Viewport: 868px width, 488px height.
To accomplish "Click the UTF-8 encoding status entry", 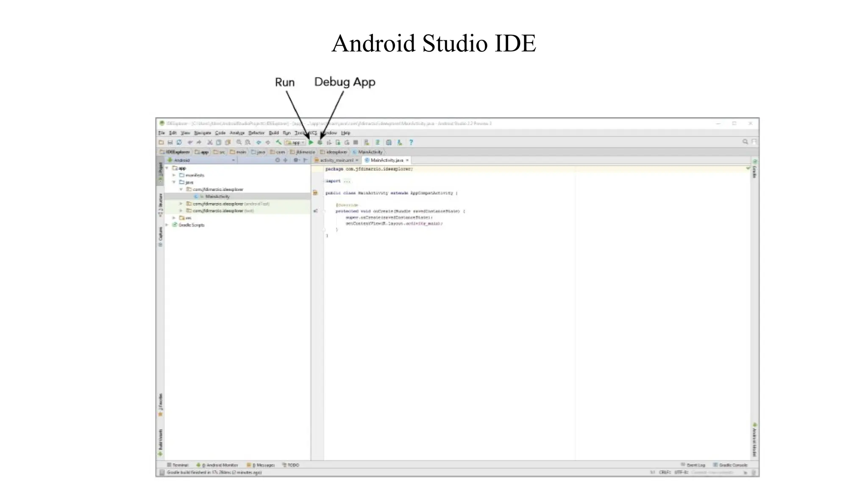I will point(681,472).
